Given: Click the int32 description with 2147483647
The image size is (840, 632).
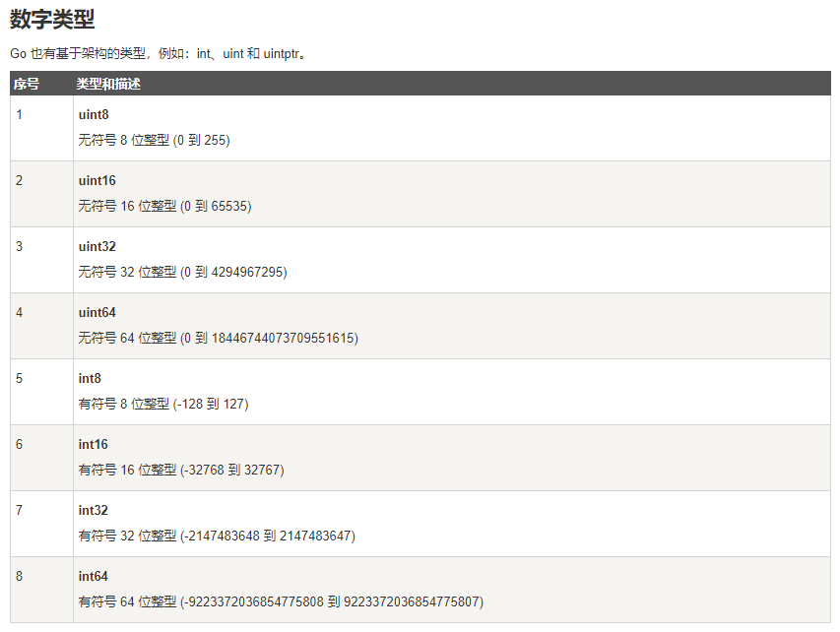Looking at the screenshot, I should 217,536.
